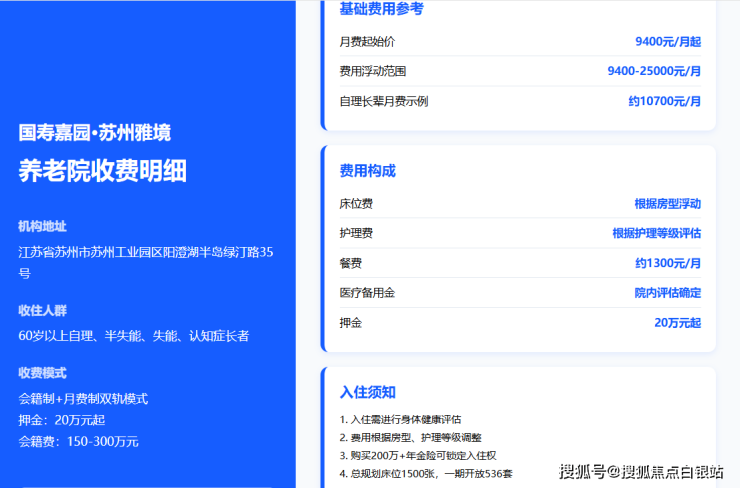Click the value 根据房型浮动
Viewport: 740px width, 488px height.
[668, 204]
